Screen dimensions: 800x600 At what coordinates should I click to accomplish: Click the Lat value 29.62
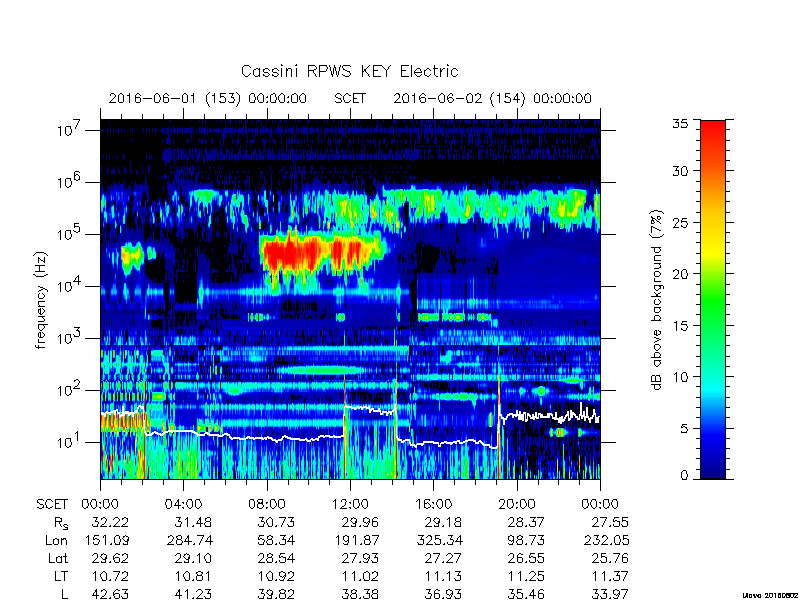pyautogui.click(x=110, y=559)
